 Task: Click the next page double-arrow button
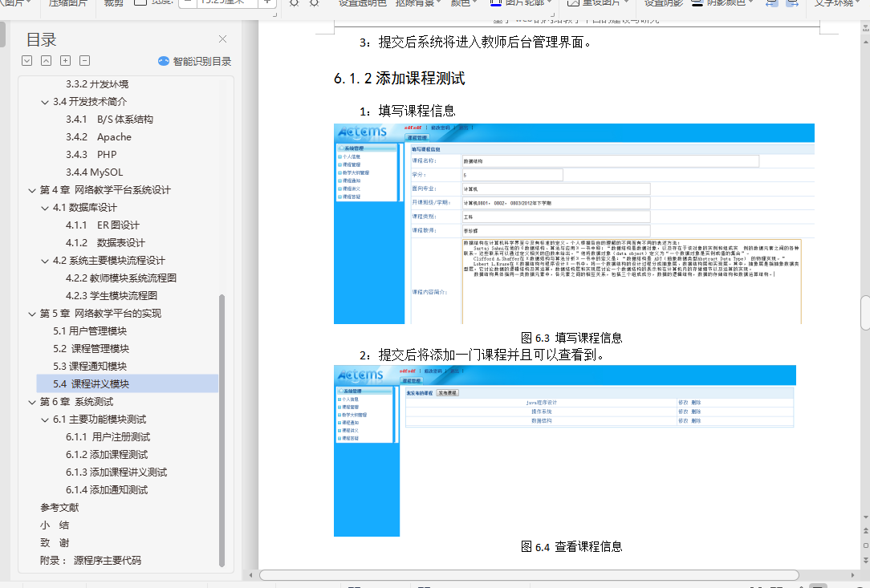(x=865, y=560)
